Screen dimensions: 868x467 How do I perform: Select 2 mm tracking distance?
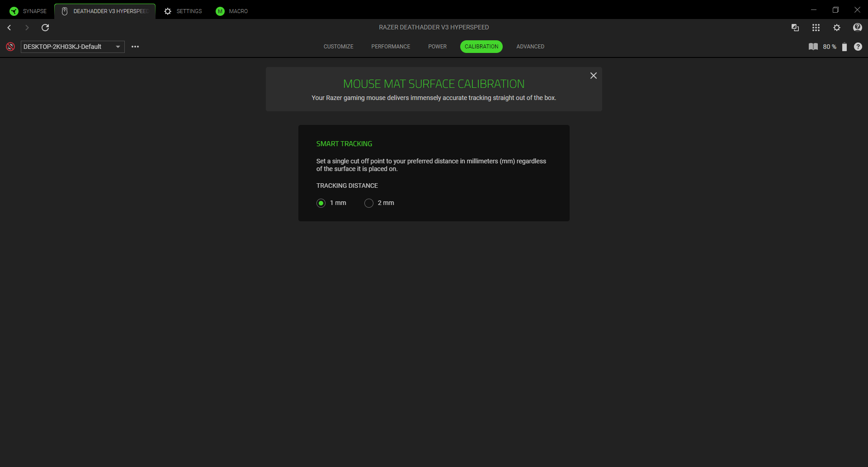pos(369,203)
